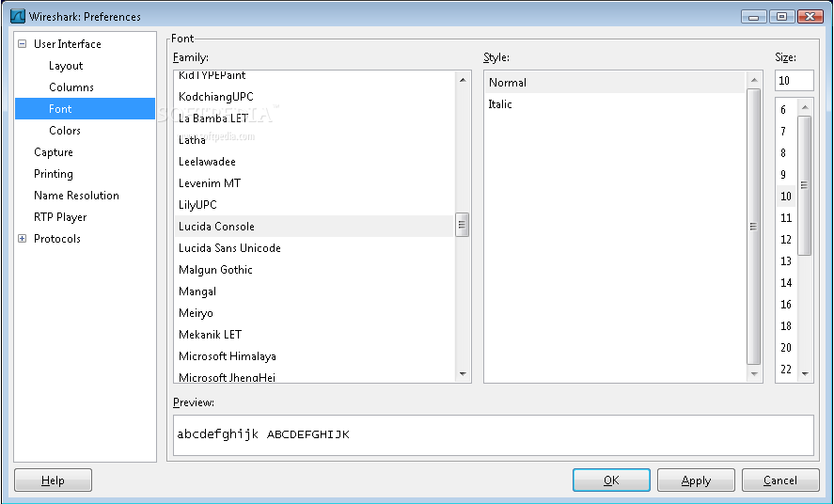This screenshot has width=834, height=504.
Task: Open the Colors preferences page
Action: coord(65,131)
